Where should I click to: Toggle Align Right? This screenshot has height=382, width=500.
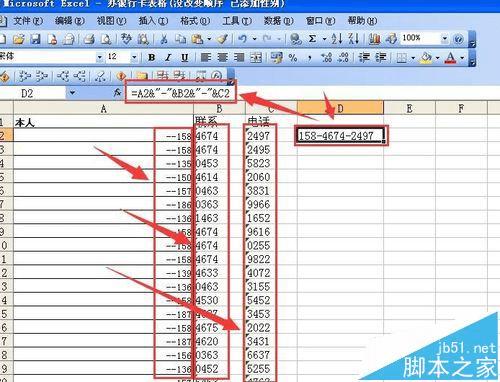tap(239, 58)
